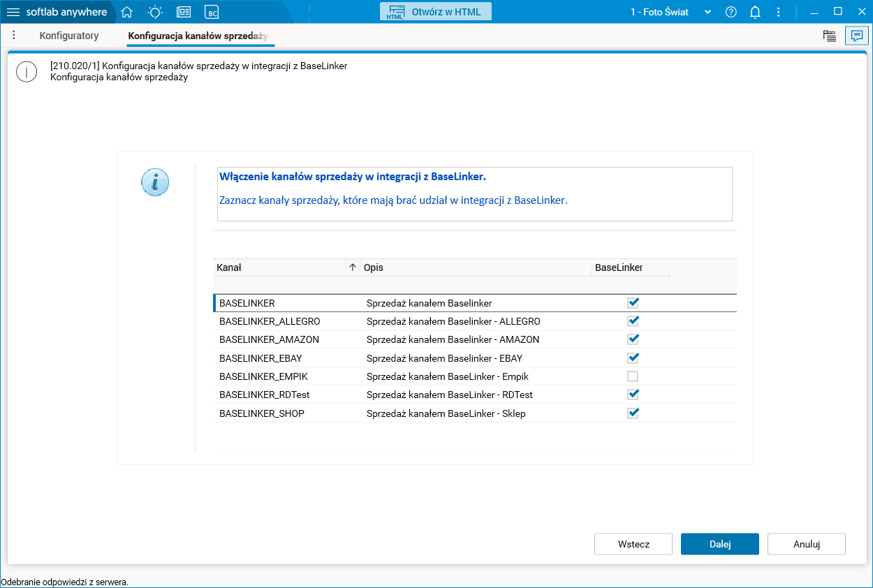
Task: Expand the '1 - Foto Świat' company dropdown
Action: click(x=708, y=12)
